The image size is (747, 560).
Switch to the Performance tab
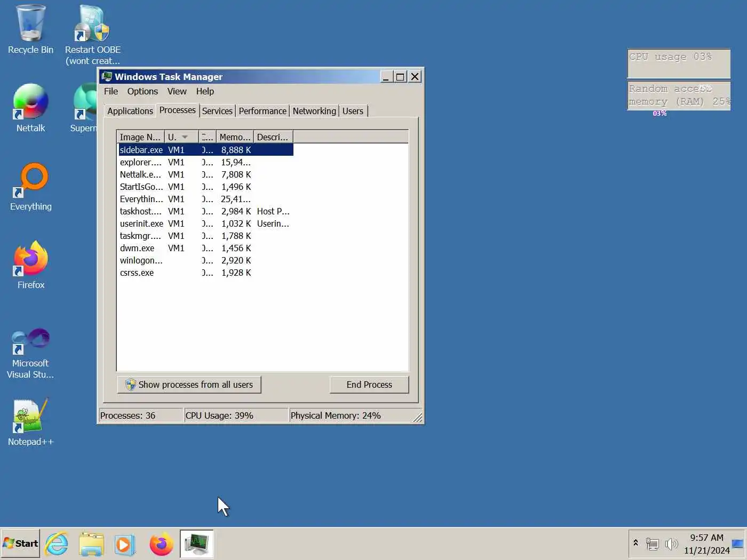263,111
